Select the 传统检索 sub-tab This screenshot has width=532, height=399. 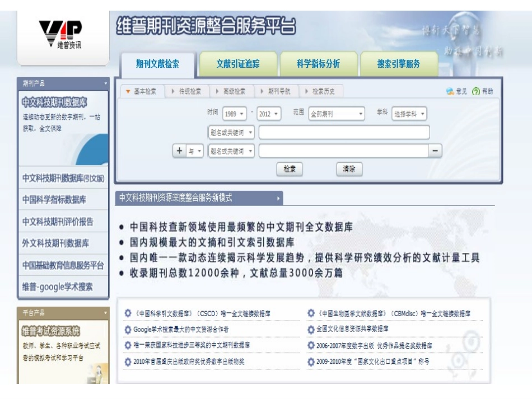(186, 92)
